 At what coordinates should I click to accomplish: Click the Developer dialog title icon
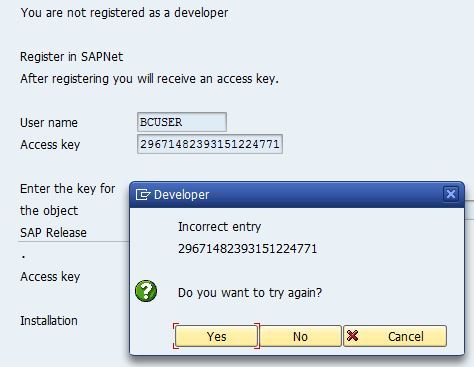143,194
